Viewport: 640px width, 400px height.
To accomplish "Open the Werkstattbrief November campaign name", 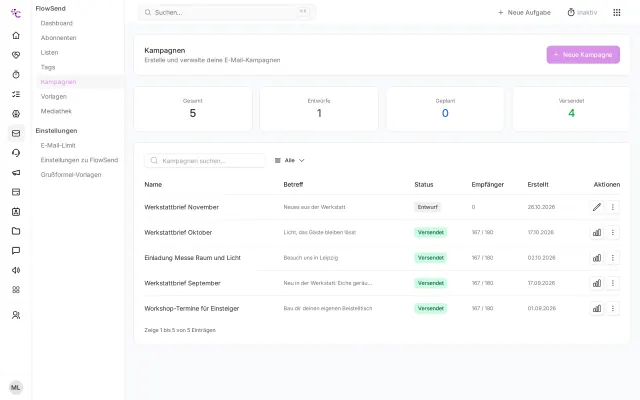I will pos(181,207).
